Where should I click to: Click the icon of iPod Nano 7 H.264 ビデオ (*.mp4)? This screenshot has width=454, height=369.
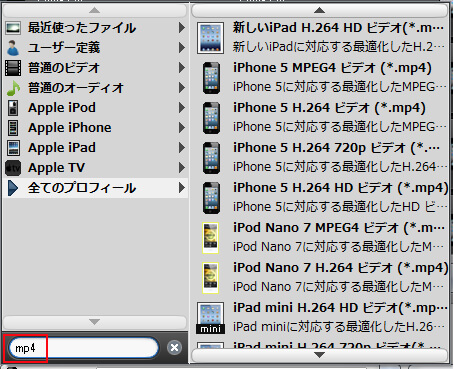coord(210,278)
